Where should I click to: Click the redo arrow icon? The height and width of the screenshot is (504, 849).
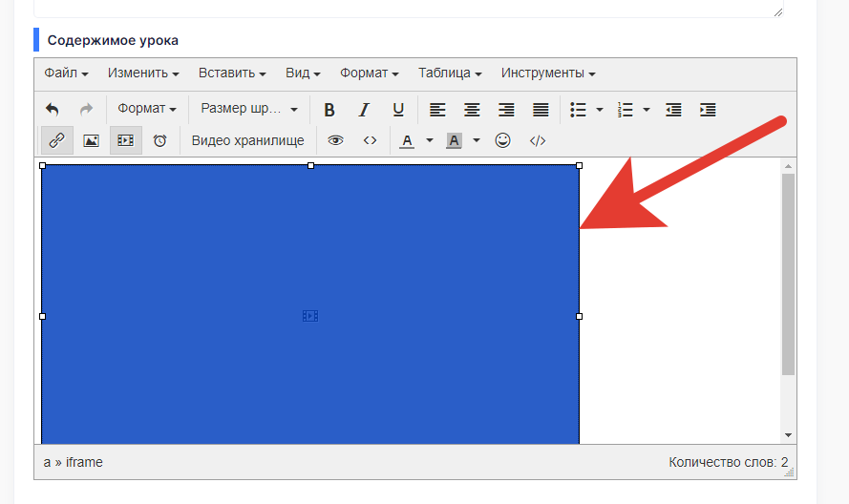click(86, 110)
